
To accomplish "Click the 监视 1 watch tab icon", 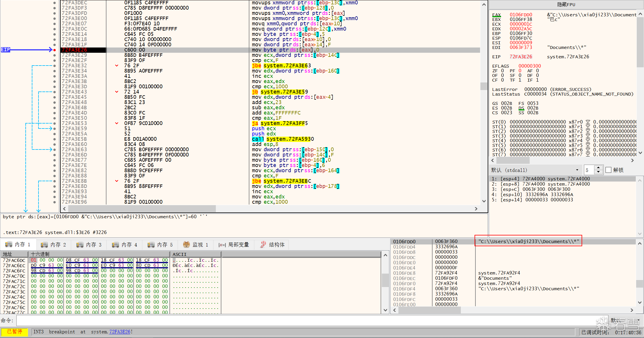I will tap(186, 245).
